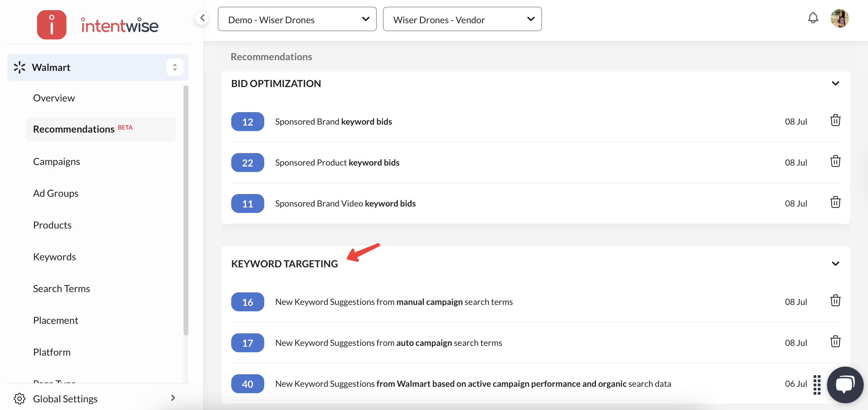Open the Wiser Drones - Vendor dropdown
This screenshot has width=868, height=410.
pos(462,19)
